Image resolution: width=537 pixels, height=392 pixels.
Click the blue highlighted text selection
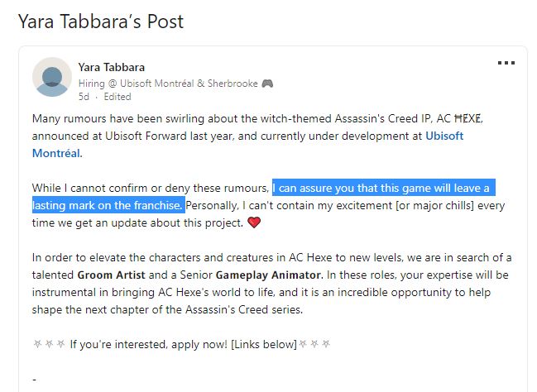pos(385,187)
